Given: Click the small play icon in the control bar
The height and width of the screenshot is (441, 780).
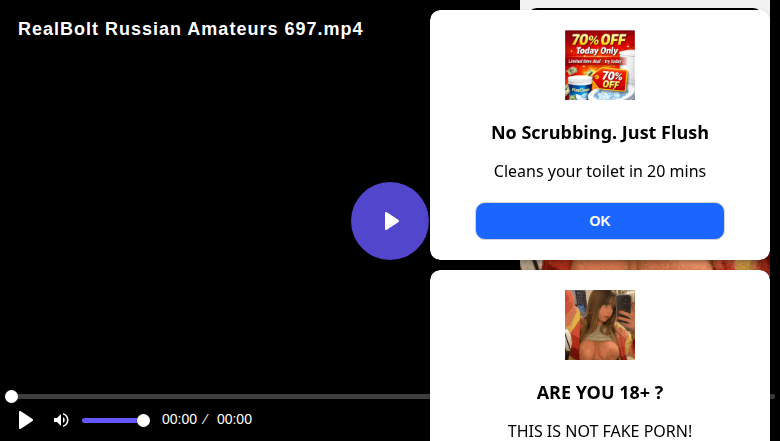Looking at the screenshot, I should [25, 420].
